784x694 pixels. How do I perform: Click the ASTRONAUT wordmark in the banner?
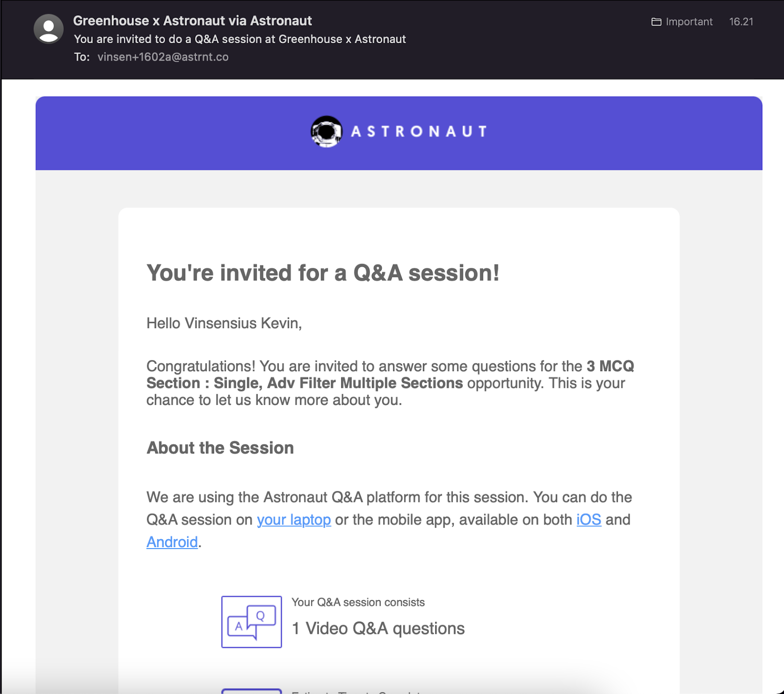pyautogui.click(x=419, y=132)
